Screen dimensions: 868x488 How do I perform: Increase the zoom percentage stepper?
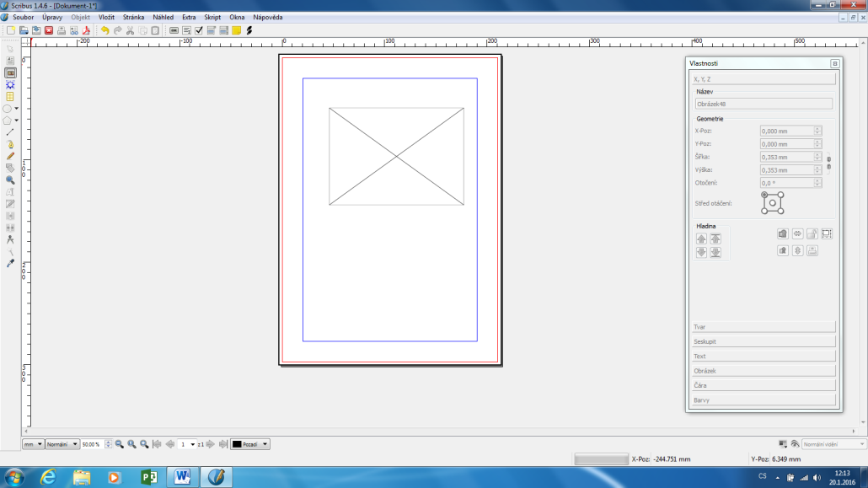(x=108, y=442)
